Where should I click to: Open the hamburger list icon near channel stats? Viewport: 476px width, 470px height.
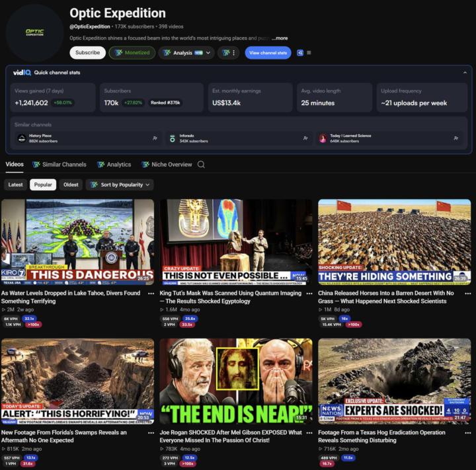pos(309,53)
